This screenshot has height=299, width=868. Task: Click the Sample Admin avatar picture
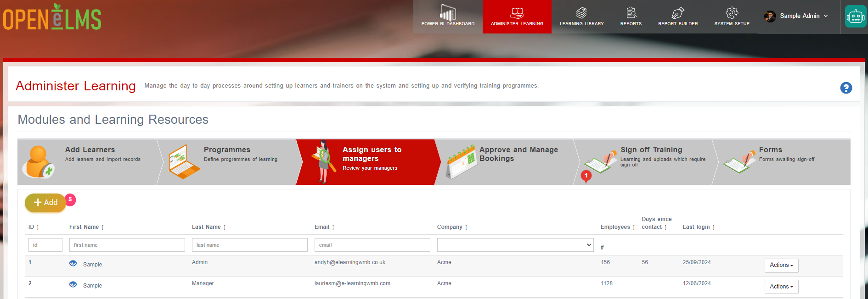tap(770, 16)
